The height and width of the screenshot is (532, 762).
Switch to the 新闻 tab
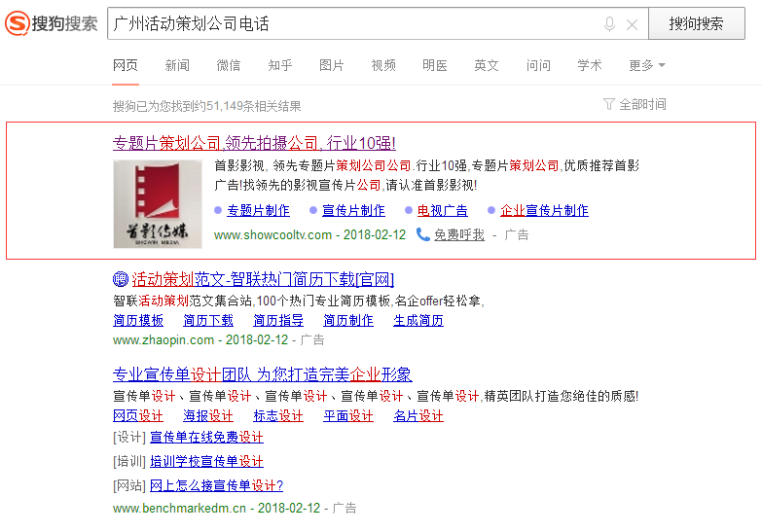(x=177, y=65)
